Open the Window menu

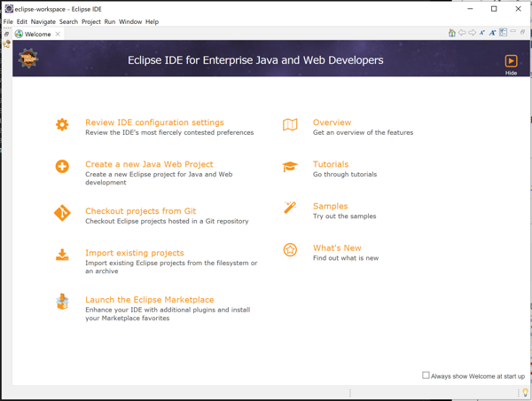click(130, 21)
